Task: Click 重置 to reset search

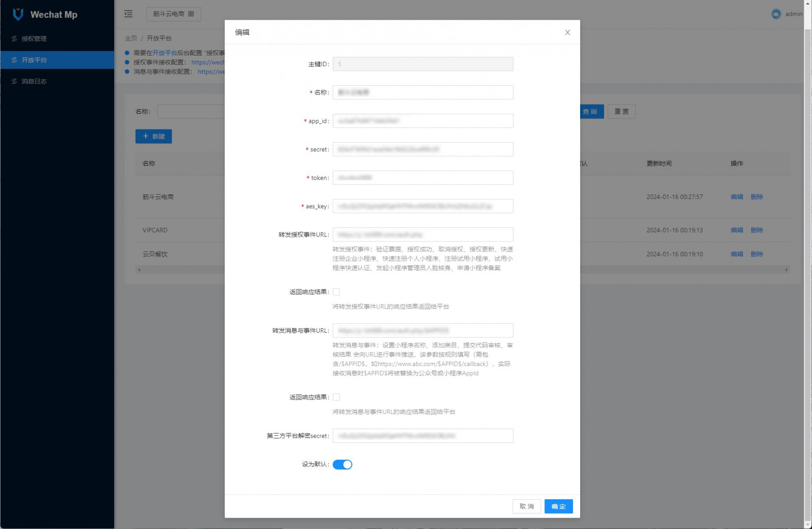Action: [x=622, y=111]
